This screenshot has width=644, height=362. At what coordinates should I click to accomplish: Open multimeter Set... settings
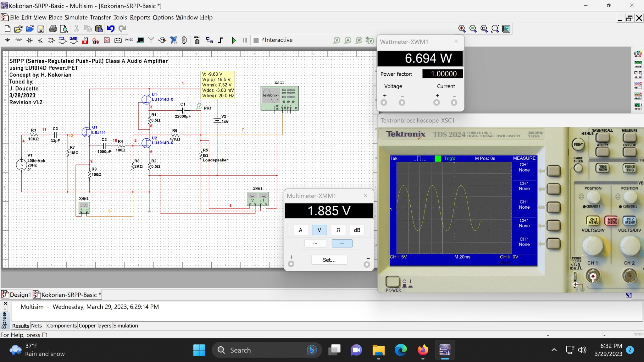click(329, 260)
